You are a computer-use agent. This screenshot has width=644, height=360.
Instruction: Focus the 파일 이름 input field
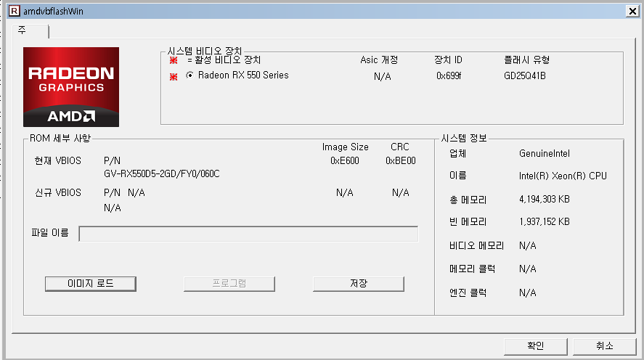point(248,234)
